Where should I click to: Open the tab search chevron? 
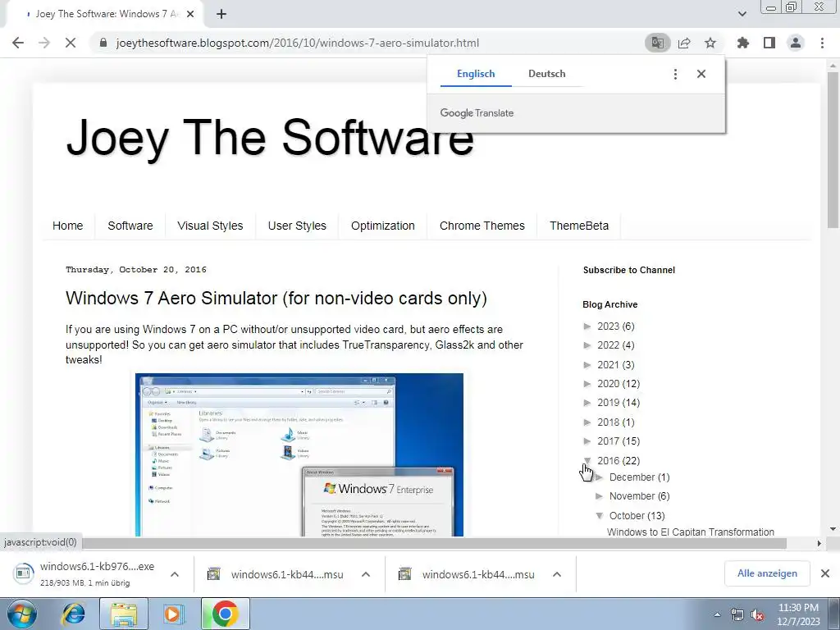click(742, 14)
